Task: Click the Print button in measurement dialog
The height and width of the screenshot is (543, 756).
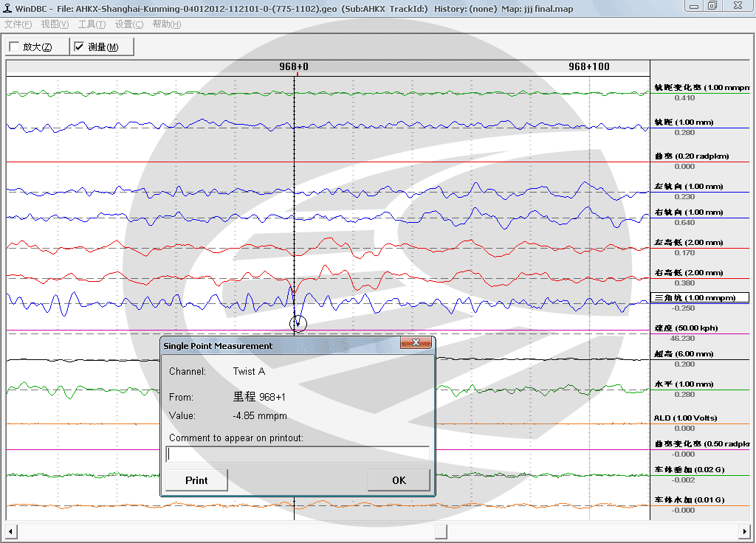Action: 196,480
